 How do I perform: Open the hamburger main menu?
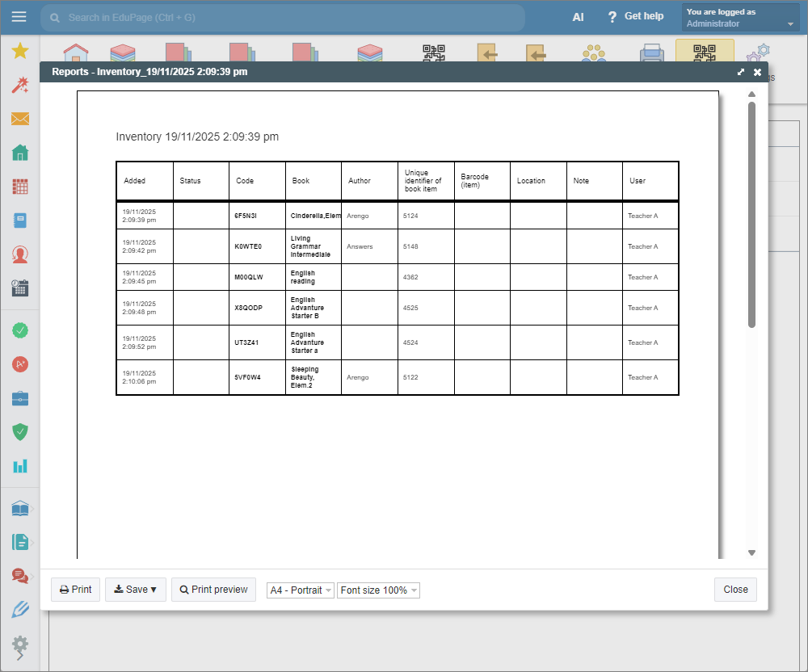pyautogui.click(x=19, y=17)
